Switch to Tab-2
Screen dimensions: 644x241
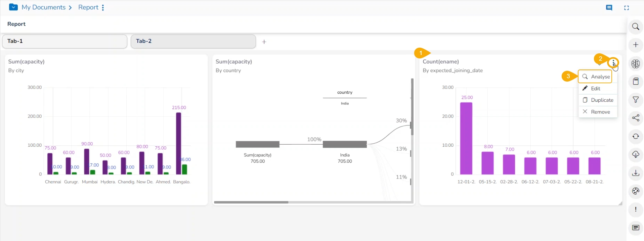click(193, 41)
